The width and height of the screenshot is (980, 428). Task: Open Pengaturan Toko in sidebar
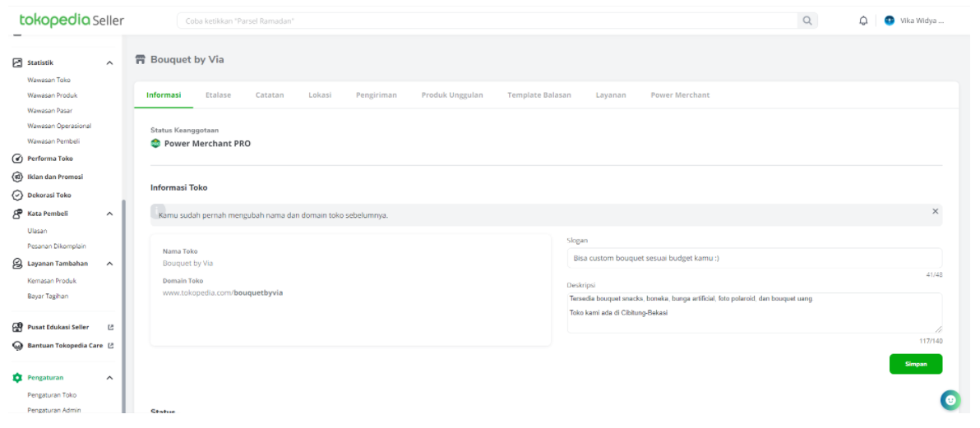52,395
